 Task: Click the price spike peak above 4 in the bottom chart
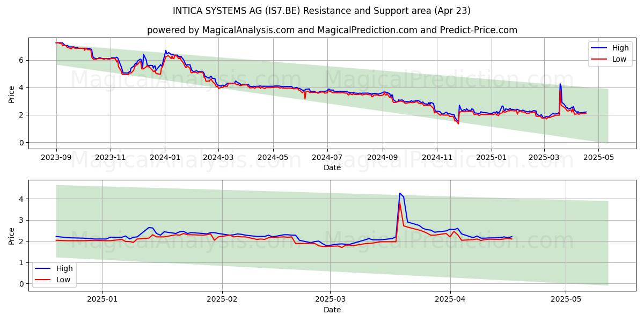[400, 193]
